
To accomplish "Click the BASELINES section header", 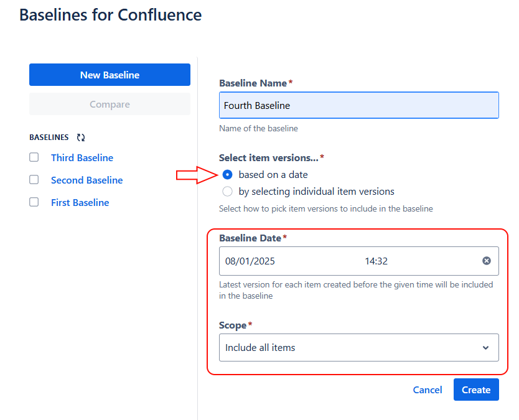I will pos(49,137).
